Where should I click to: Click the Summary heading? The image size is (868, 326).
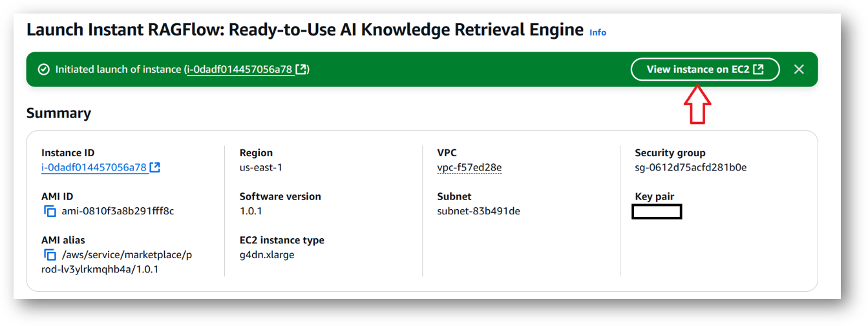(x=59, y=113)
